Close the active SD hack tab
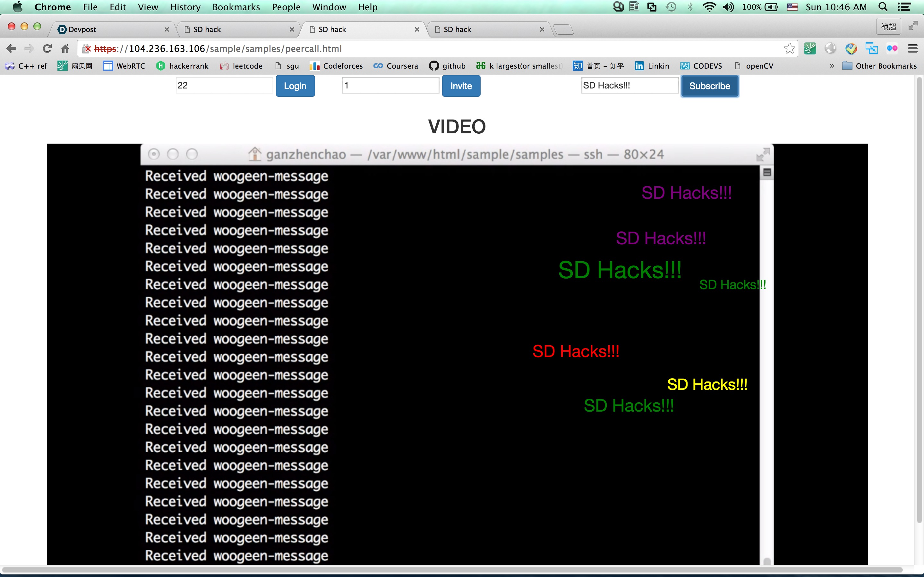 [x=417, y=29]
